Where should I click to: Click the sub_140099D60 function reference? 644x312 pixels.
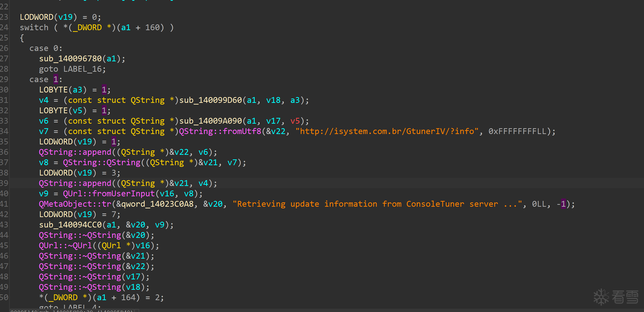click(x=211, y=100)
